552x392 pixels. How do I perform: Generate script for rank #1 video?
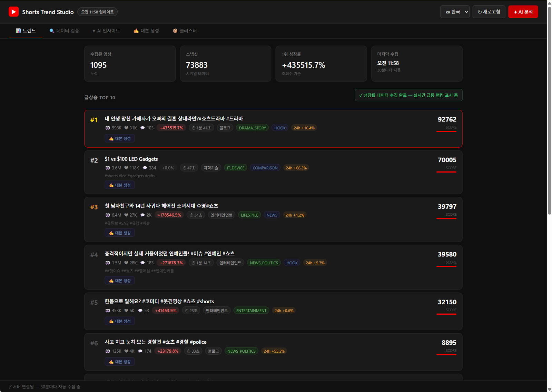tap(120, 138)
